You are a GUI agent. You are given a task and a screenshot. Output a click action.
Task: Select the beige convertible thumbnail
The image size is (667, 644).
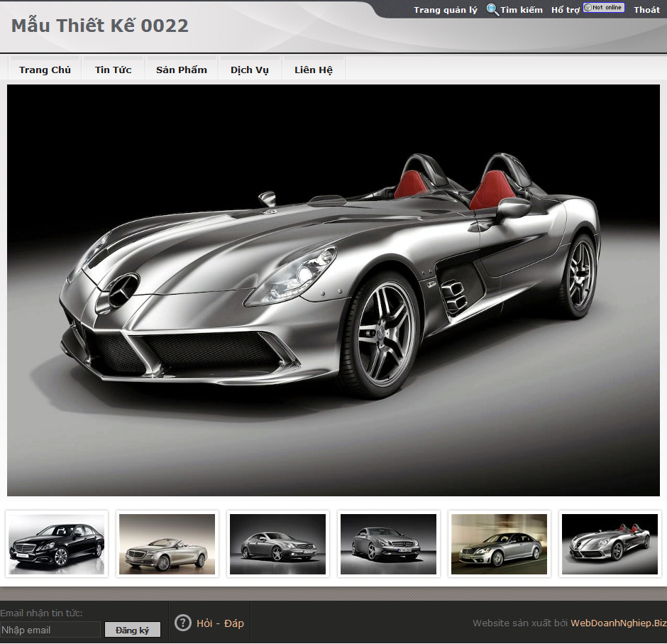167,544
